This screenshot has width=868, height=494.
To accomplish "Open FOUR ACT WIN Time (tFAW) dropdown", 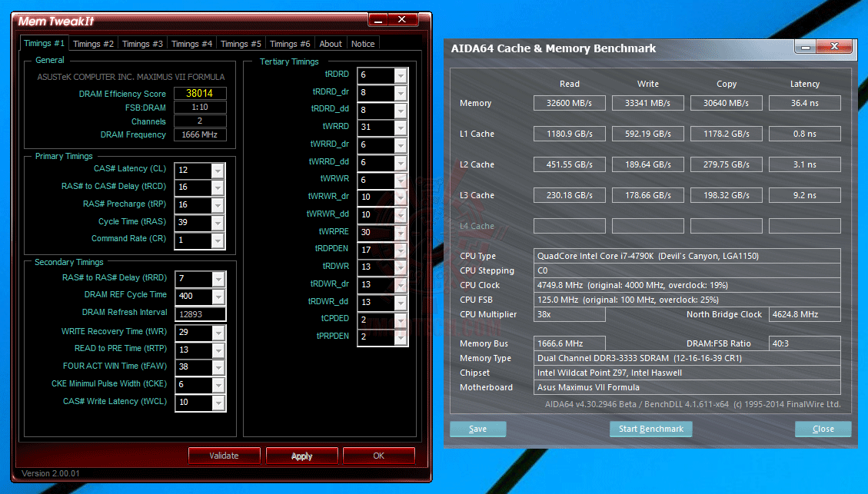I will (218, 367).
